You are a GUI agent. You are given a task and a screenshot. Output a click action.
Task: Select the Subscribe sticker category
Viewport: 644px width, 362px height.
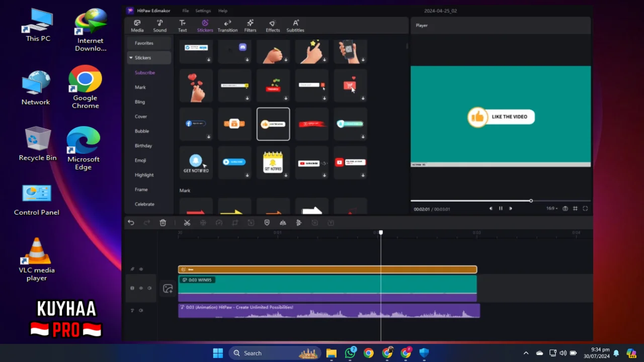pos(145,73)
